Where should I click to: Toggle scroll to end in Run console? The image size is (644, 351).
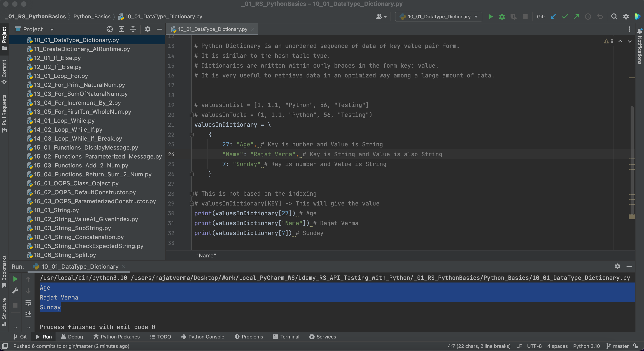click(28, 314)
